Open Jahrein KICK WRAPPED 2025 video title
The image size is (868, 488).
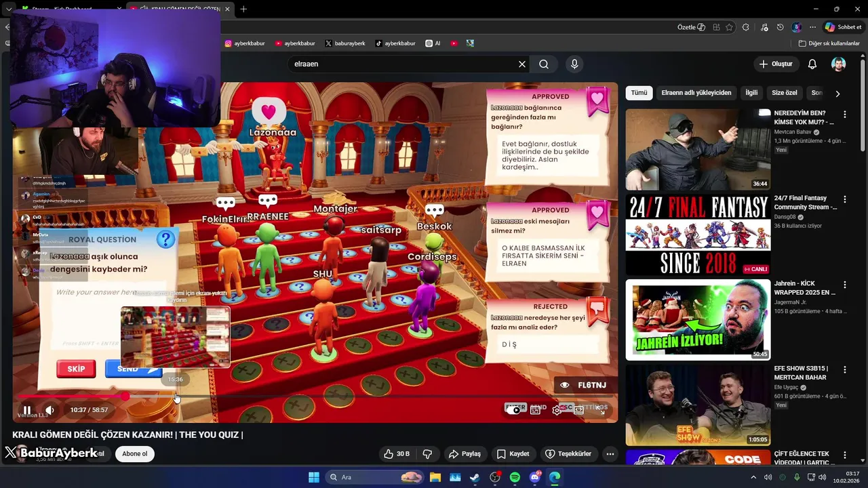[x=805, y=288]
